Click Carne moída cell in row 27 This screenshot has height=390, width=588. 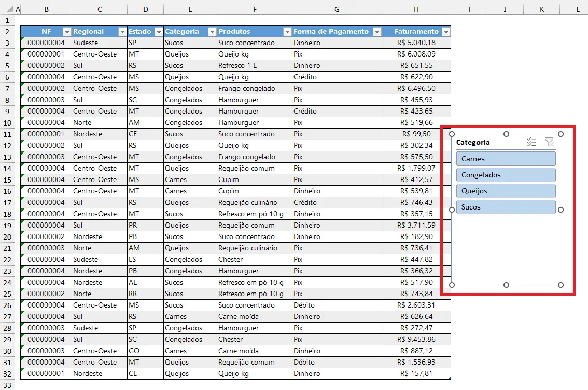pyautogui.click(x=255, y=316)
